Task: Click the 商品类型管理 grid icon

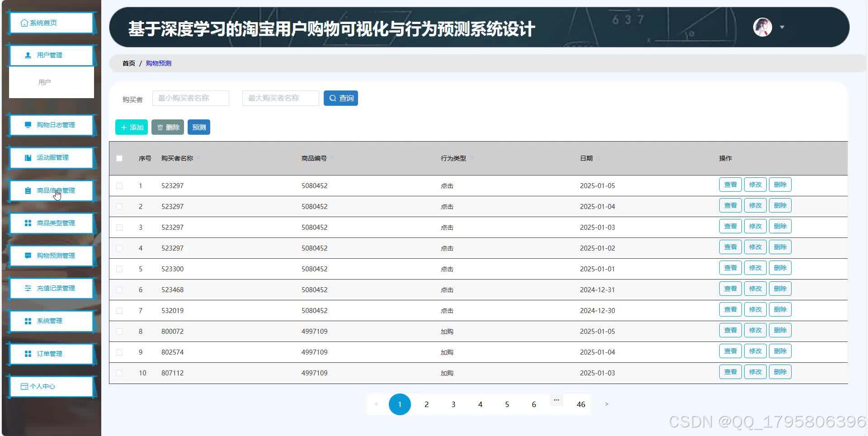Action: tap(28, 223)
